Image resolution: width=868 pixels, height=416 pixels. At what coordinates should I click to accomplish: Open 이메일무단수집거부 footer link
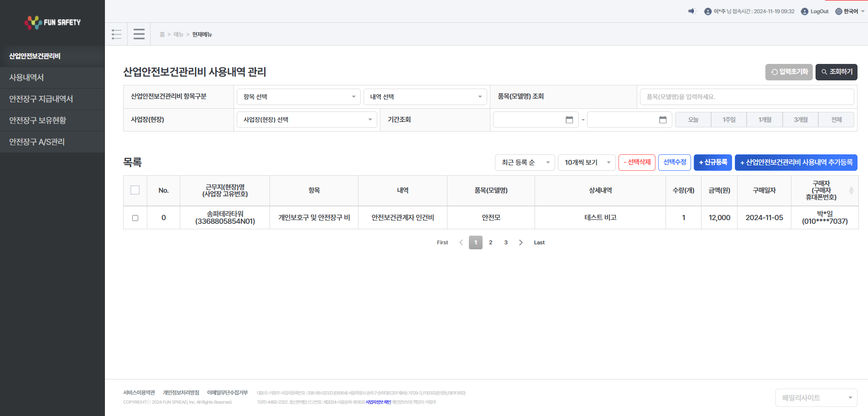tap(227, 393)
